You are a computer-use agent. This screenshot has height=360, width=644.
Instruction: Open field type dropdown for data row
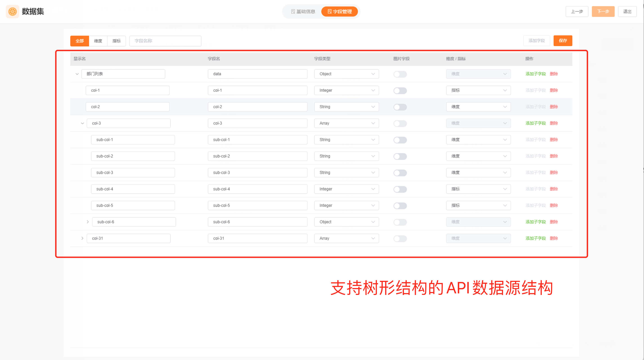346,74
